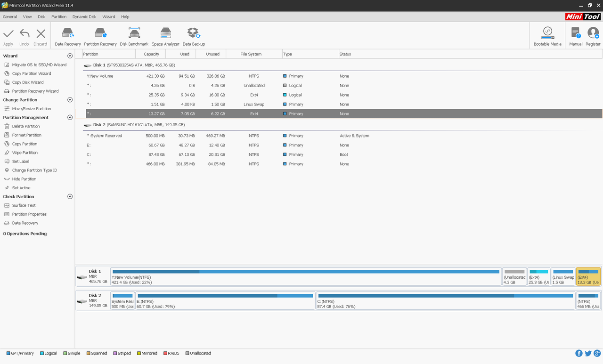The width and height of the screenshot is (603, 364).
Task: Open the Google Plus share icon
Action: pyautogui.click(x=597, y=353)
